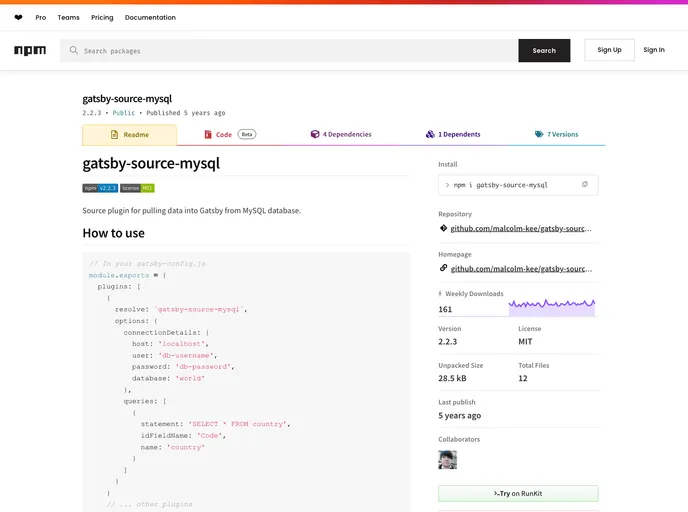This screenshot has height=512, width=688.
Task: Click the magnifier icon in search box
Action: pos(74,50)
